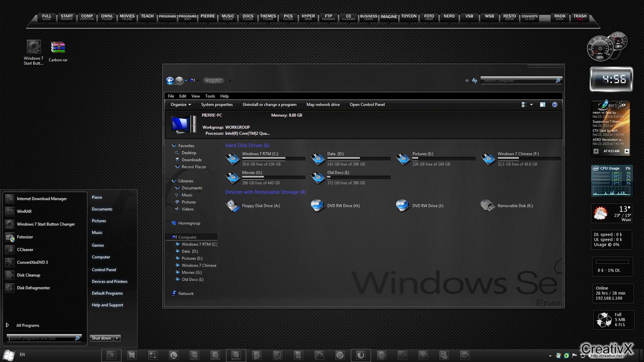Open address bar history dropdown arrow
This screenshot has height=362, width=644.
pos(467,80)
